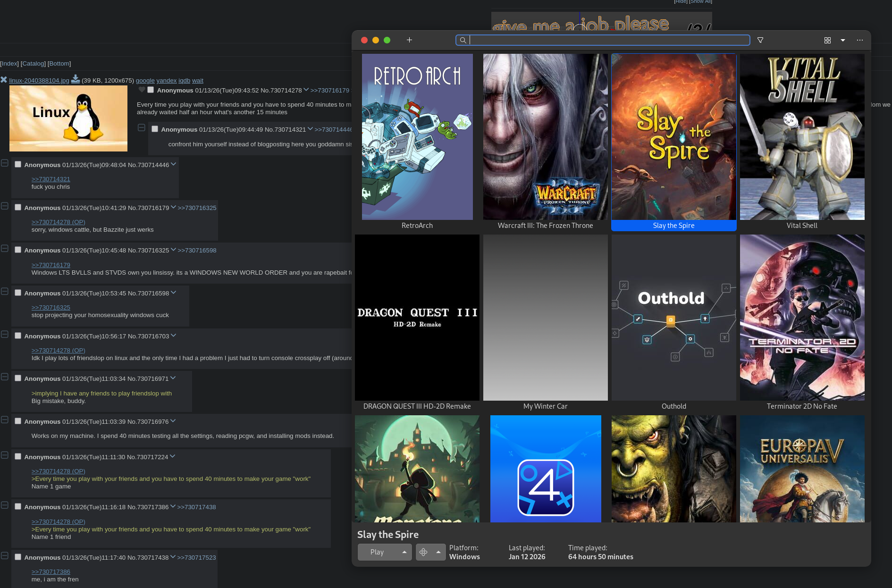Viewport: 892px width, 588px height.
Task: Open the dropdown arrow on the Play button
Action: click(x=404, y=552)
